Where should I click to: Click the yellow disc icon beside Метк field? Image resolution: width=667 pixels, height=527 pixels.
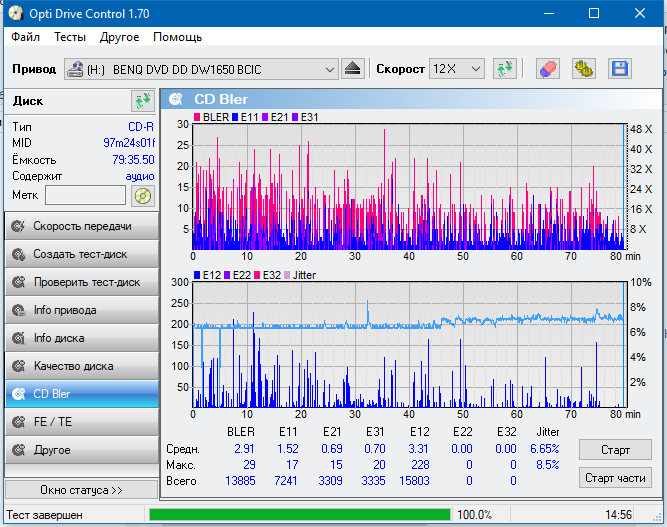(x=143, y=194)
